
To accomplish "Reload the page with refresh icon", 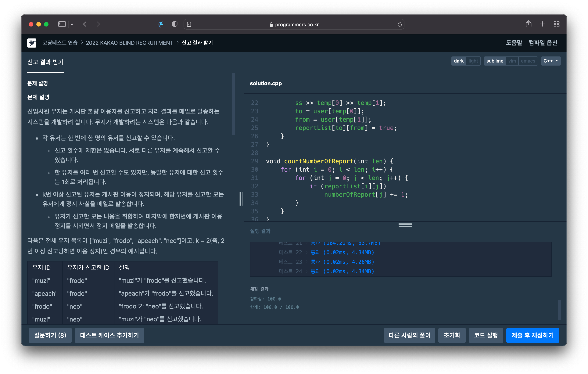I will click(x=400, y=24).
